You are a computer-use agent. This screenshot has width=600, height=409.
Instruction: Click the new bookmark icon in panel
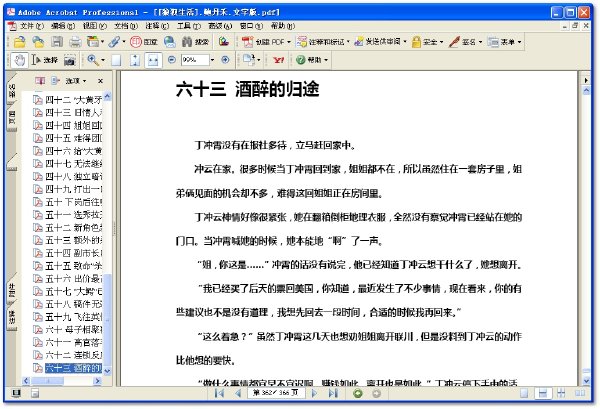click(55, 81)
